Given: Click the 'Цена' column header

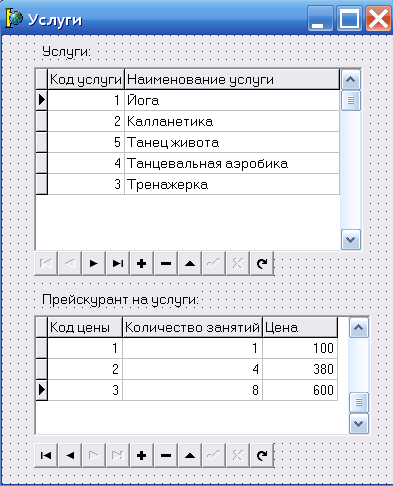Looking at the screenshot, I should click(300, 327).
